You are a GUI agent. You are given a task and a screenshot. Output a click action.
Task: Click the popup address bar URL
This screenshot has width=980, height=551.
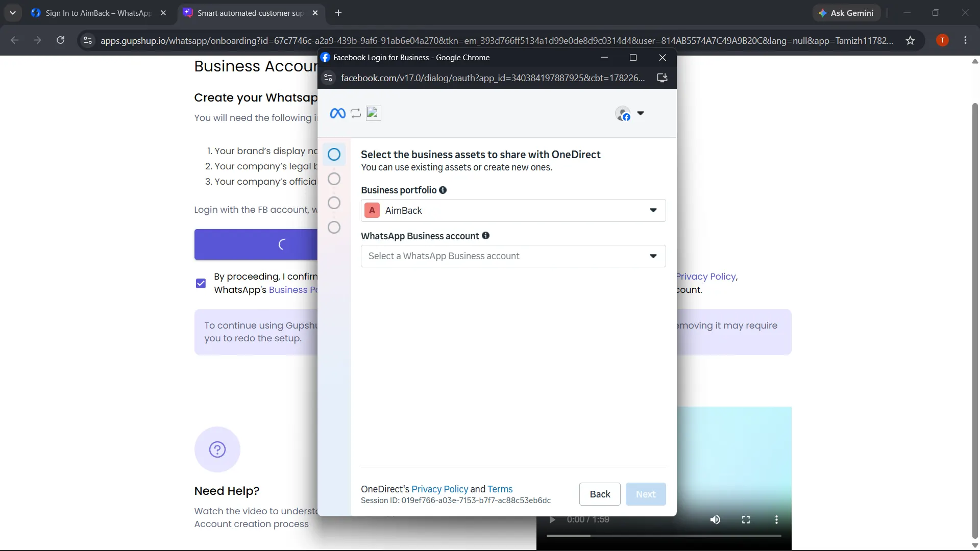[x=493, y=78]
